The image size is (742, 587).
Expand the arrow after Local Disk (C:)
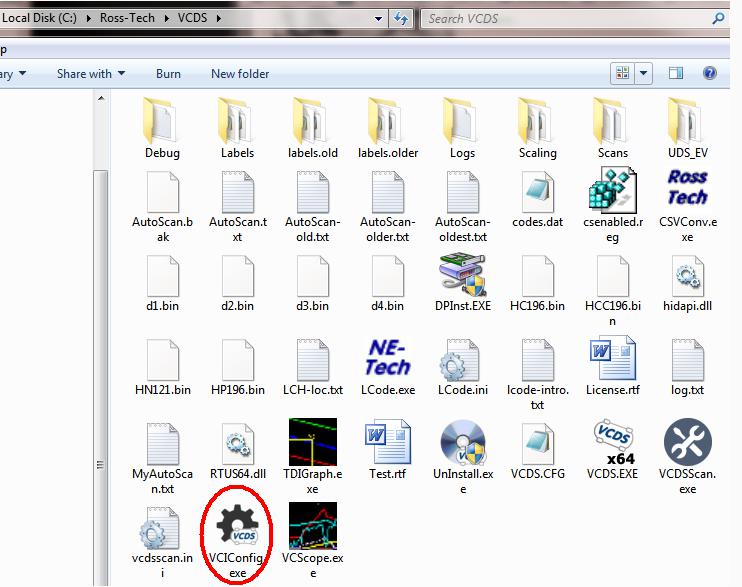88,18
